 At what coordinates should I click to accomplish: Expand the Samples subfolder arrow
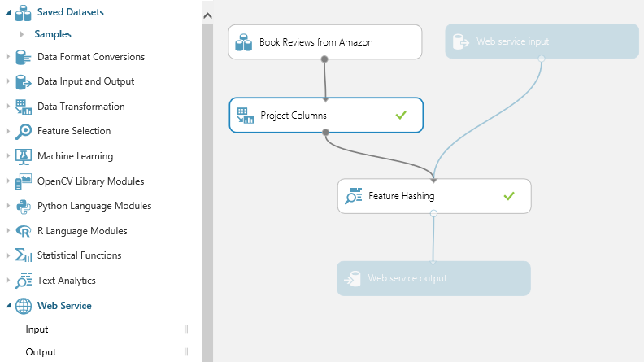click(x=22, y=34)
